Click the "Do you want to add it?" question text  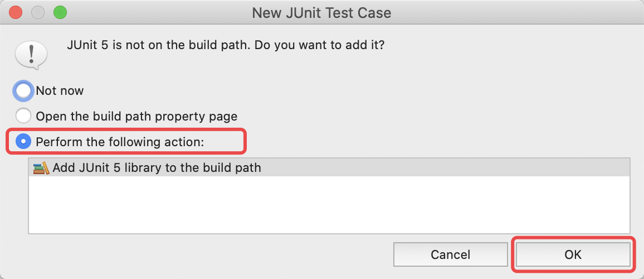[320, 45]
